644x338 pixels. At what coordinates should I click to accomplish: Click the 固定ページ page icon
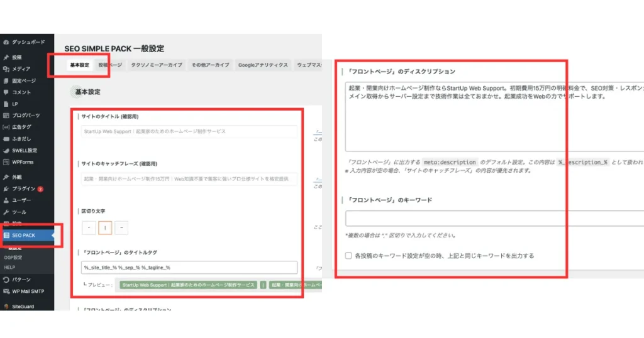[6, 81]
